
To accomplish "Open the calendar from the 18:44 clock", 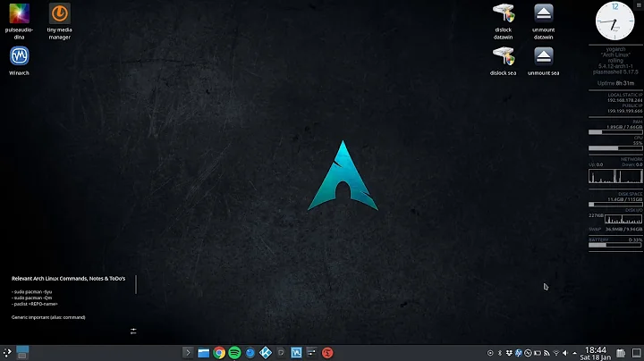I will pyautogui.click(x=596, y=353).
